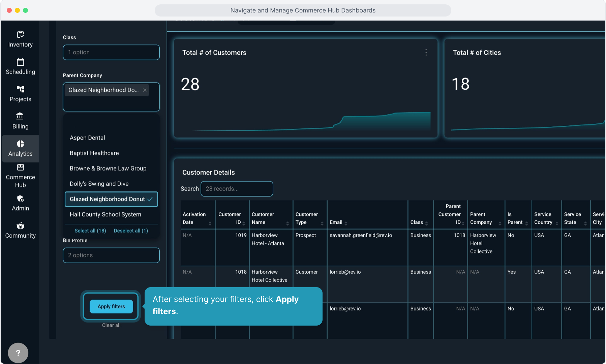Screen dimensions: 606x364
Task: Go to Scheduling calendar icon
Action: 20,62
